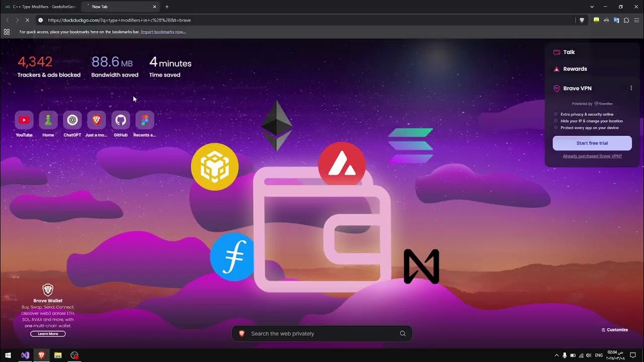Open site information icon in address bar
Viewport: 644px width, 362px height.
(x=41, y=20)
